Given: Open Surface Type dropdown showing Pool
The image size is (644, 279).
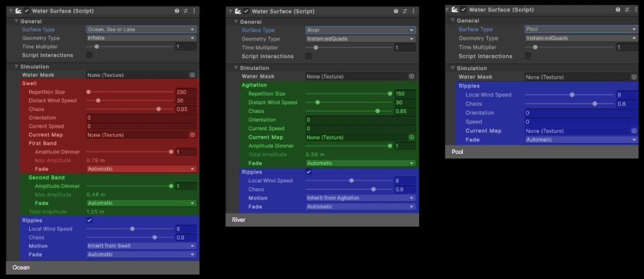Looking at the screenshot, I should [581, 29].
